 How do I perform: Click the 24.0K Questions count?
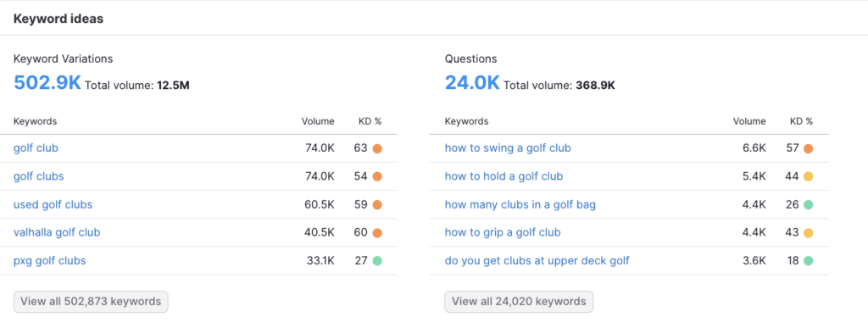(472, 82)
